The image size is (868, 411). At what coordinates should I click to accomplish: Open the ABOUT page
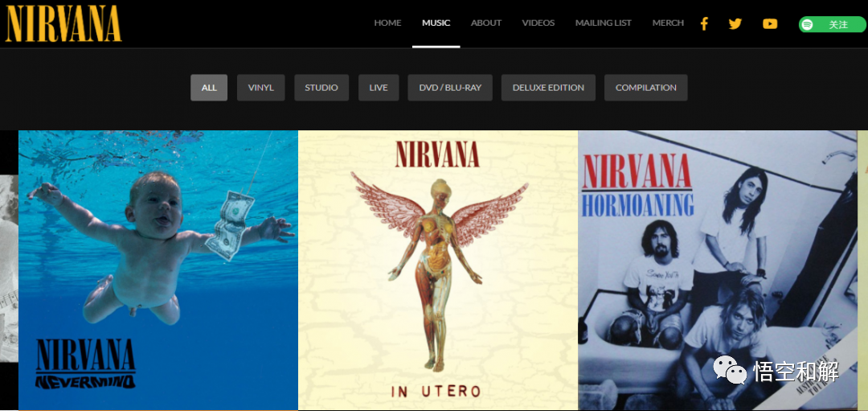[x=486, y=23]
